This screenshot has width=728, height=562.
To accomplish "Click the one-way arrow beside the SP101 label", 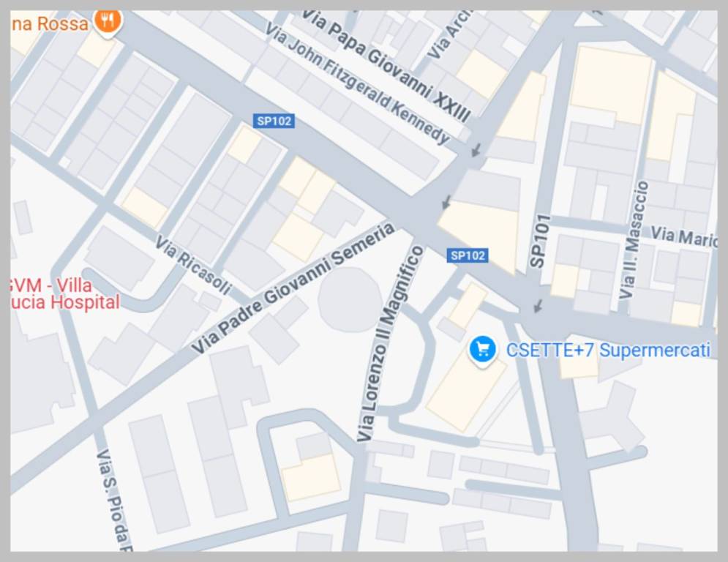I will pos(538,306).
